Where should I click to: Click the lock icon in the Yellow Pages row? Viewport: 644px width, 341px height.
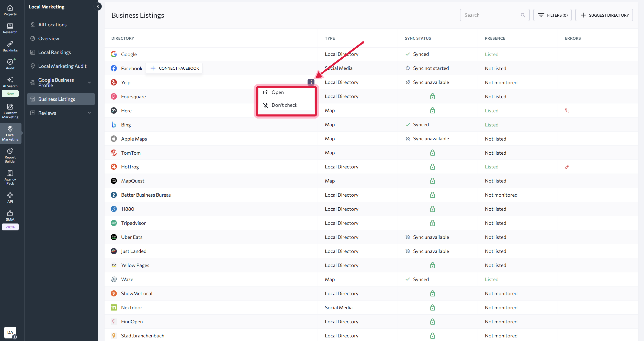coord(432,265)
